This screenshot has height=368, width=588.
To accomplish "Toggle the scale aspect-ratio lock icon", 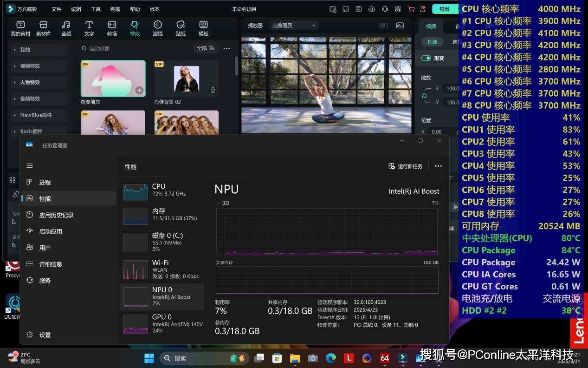I will (424, 95).
